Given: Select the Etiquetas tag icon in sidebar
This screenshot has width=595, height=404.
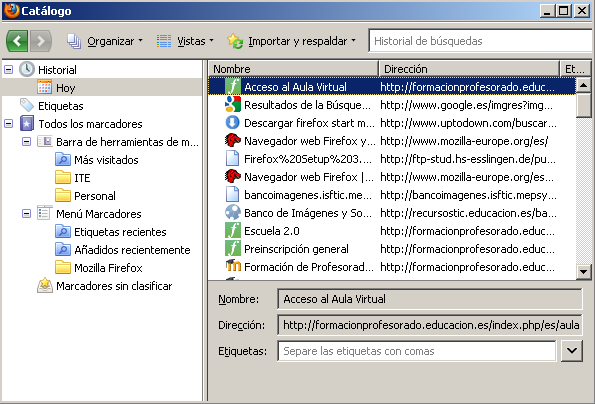Looking at the screenshot, I should click(x=27, y=105).
